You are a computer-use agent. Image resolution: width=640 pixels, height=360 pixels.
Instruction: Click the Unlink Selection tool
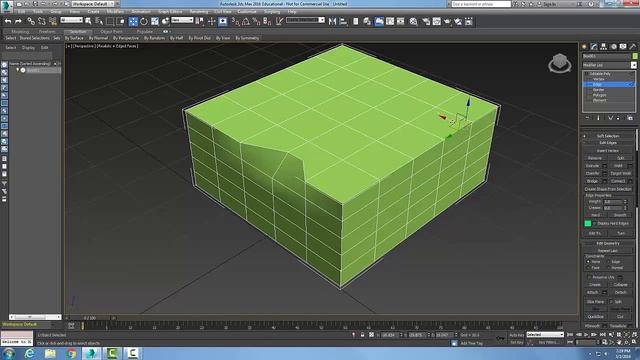42,21
